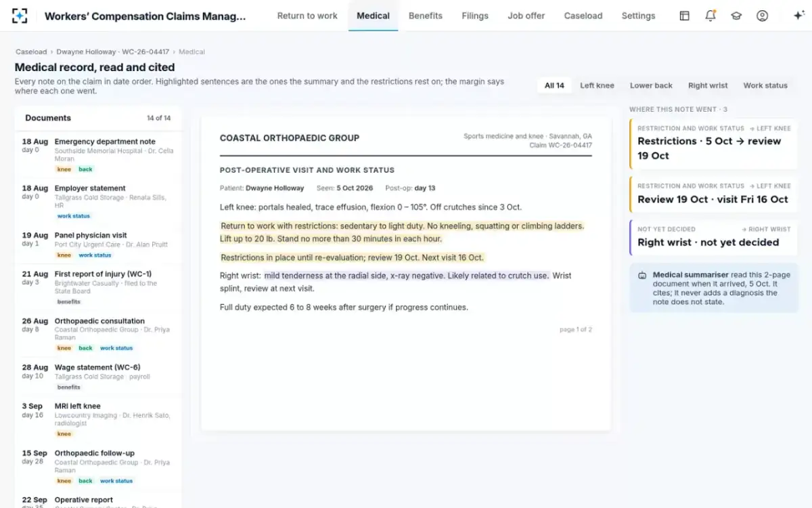This screenshot has height=508, width=812.
Task: Open the Right wrist · not yet decided card
Action: tap(713, 238)
